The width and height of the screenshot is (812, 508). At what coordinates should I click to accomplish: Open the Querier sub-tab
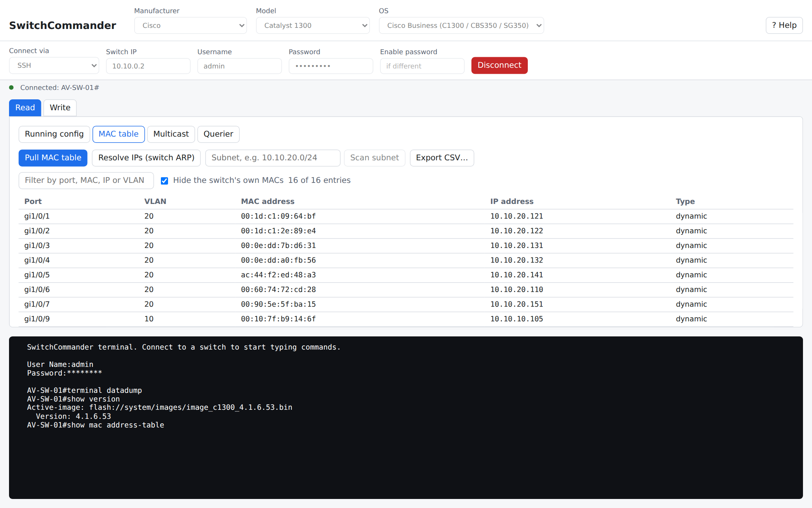(218, 134)
